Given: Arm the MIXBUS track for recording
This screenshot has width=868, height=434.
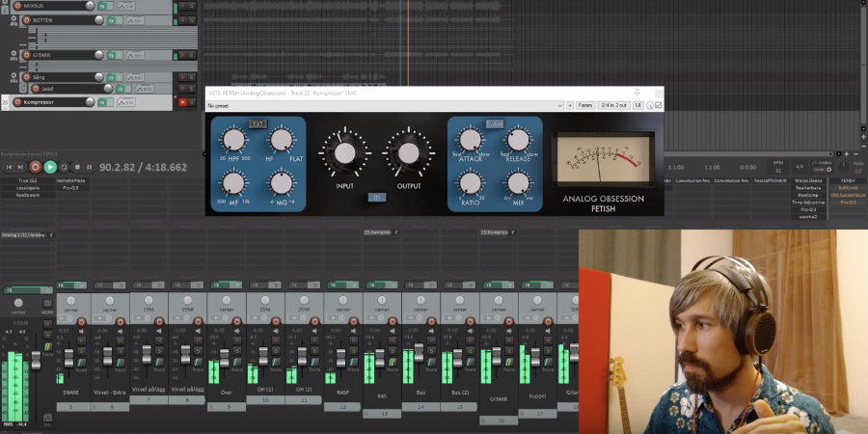Looking at the screenshot, I should coord(17,6).
